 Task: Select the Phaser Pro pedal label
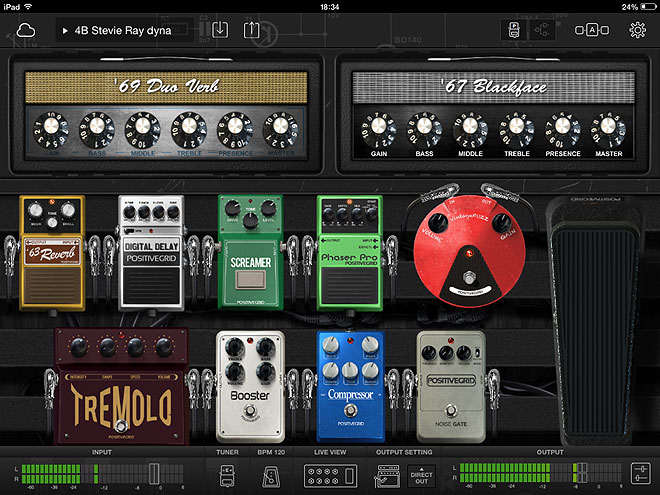[x=349, y=258]
